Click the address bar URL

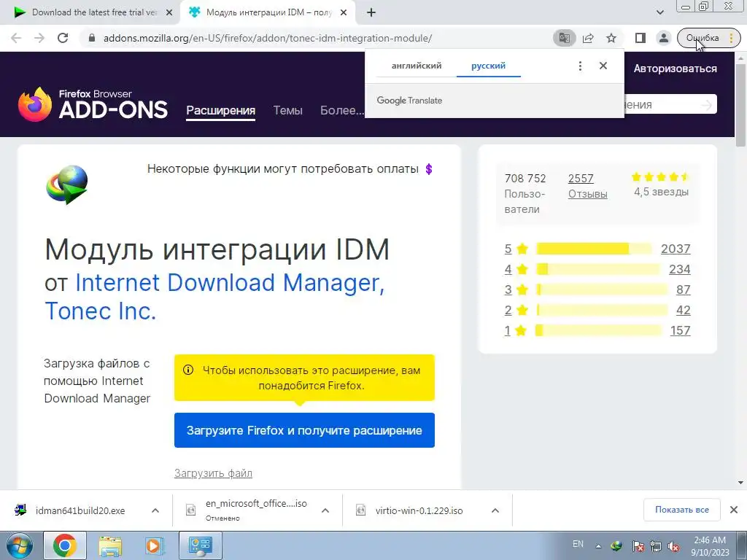pyautogui.click(x=268, y=38)
